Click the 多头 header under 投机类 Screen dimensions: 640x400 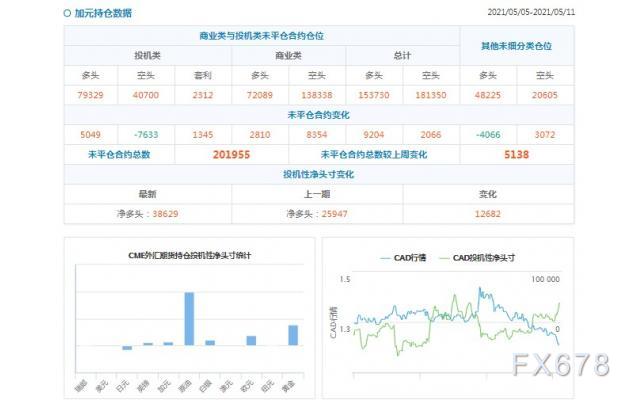(x=91, y=76)
